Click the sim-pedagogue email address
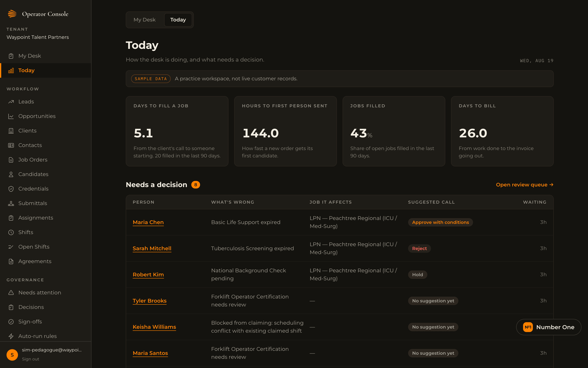The image size is (588, 368). pyautogui.click(x=52, y=350)
